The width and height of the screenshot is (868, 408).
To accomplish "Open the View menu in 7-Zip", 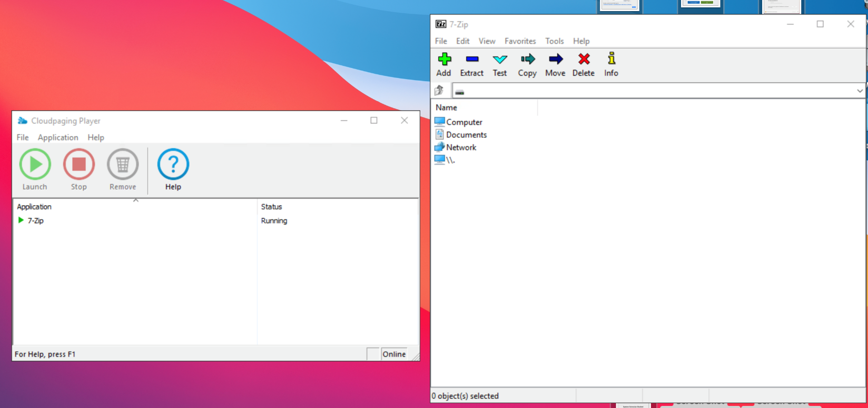I will pyautogui.click(x=487, y=41).
